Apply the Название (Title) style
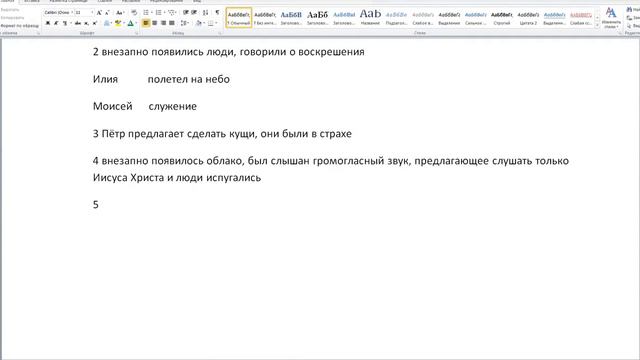Screen dimensions: 640x360 click(370, 18)
